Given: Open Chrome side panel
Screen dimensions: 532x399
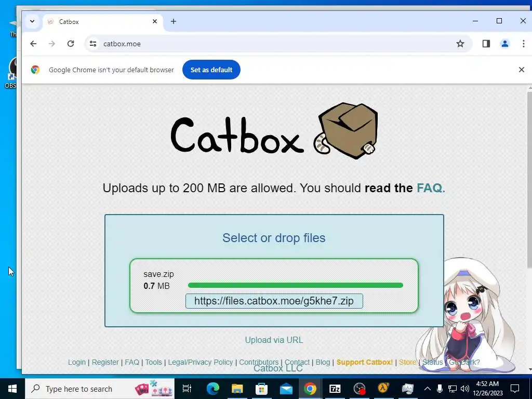Looking at the screenshot, I should pos(486,44).
